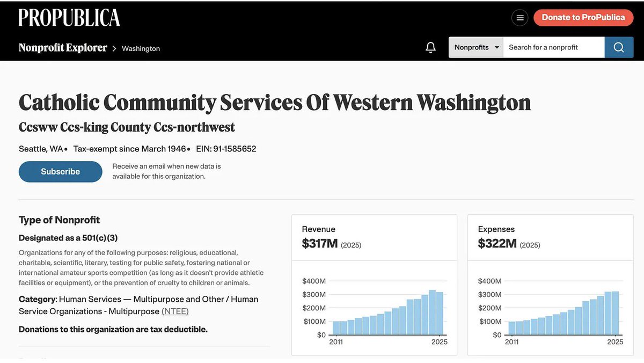Image resolution: width=644 pixels, height=363 pixels.
Task: Open the hamburger menu icon
Action: 519,18
